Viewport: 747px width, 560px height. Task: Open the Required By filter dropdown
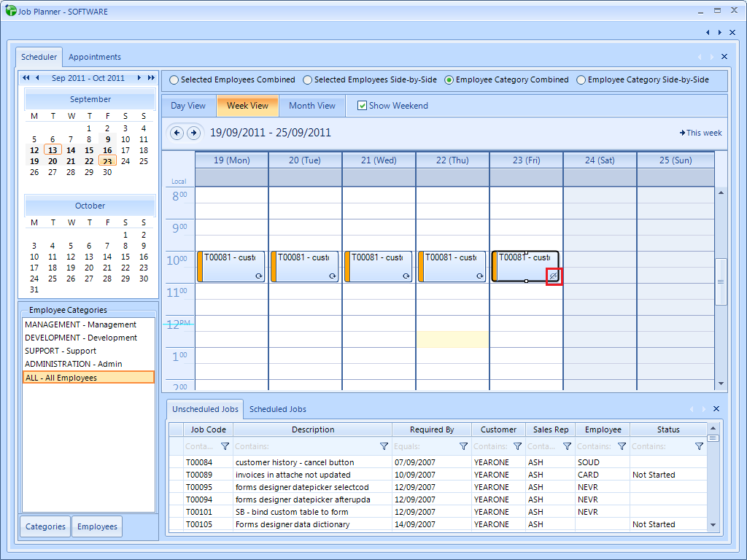click(x=463, y=446)
